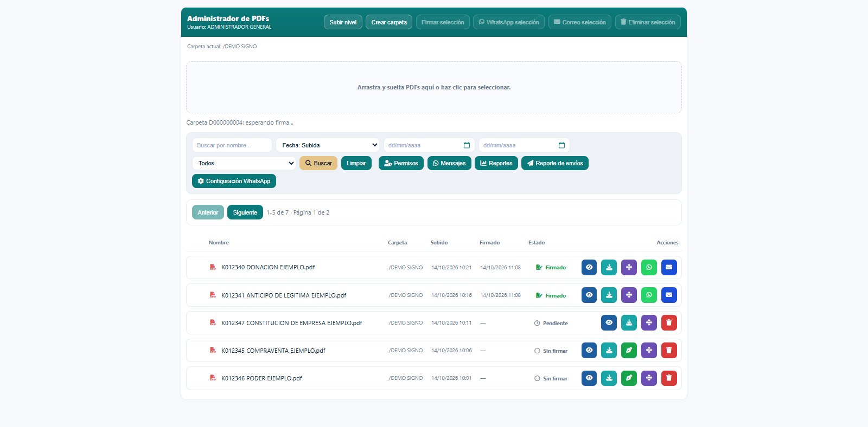This screenshot has height=427, width=868.
Task: Go to next page with Siguiente
Action: click(x=245, y=212)
